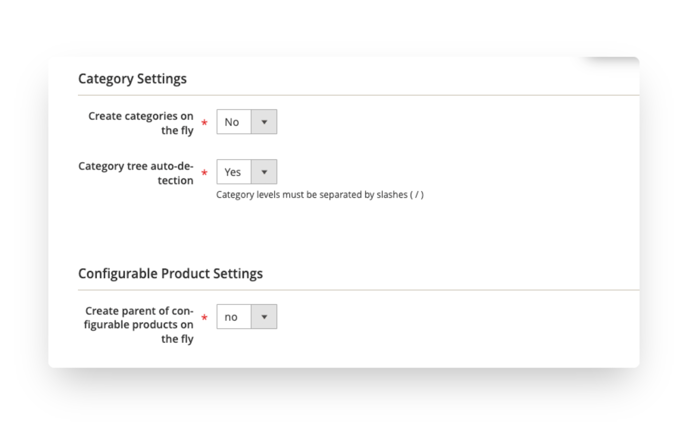Screen dimensions: 688x430
Task: Click red asterisk beside Create categories field
Action: (204, 122)
